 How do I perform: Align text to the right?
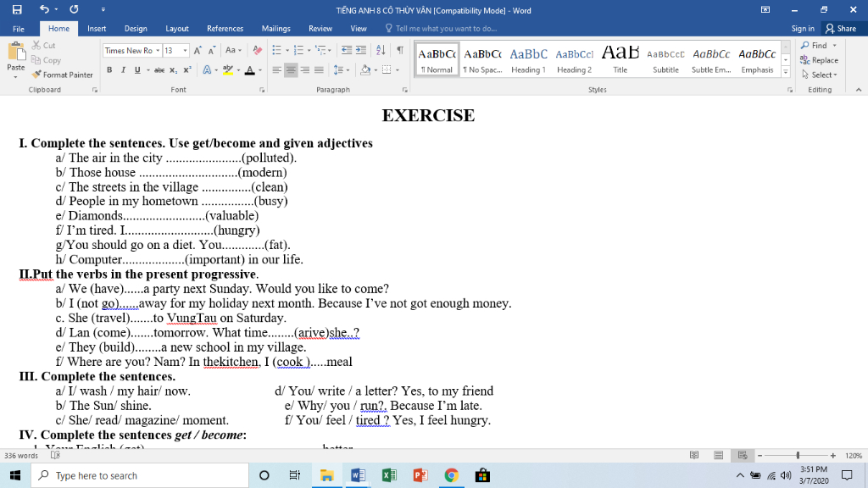(x=305, y=69)
